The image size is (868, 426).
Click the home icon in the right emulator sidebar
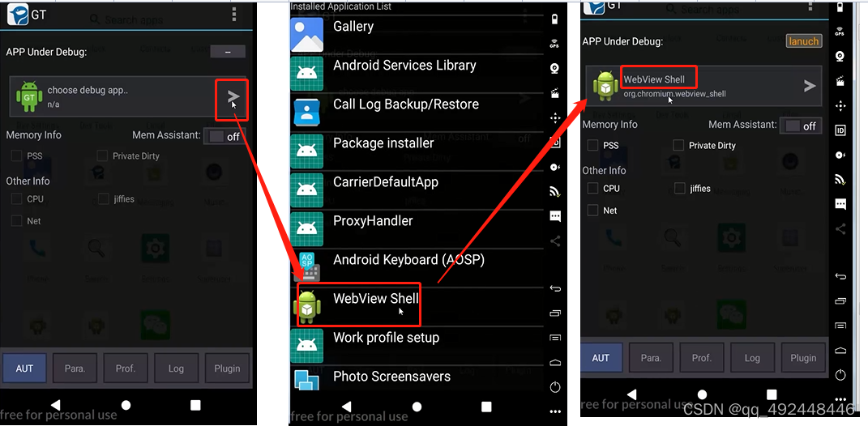click(x=840, y=350)
